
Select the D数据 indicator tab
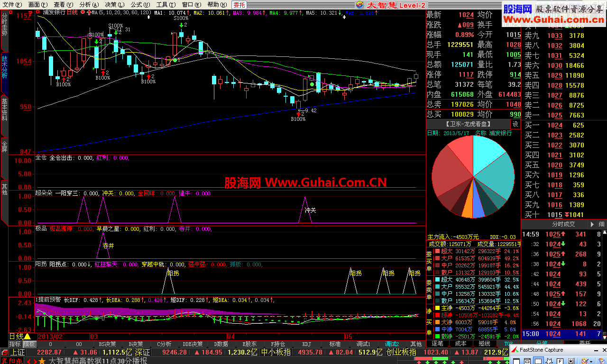pyautogui.click(x=221, y=344)
